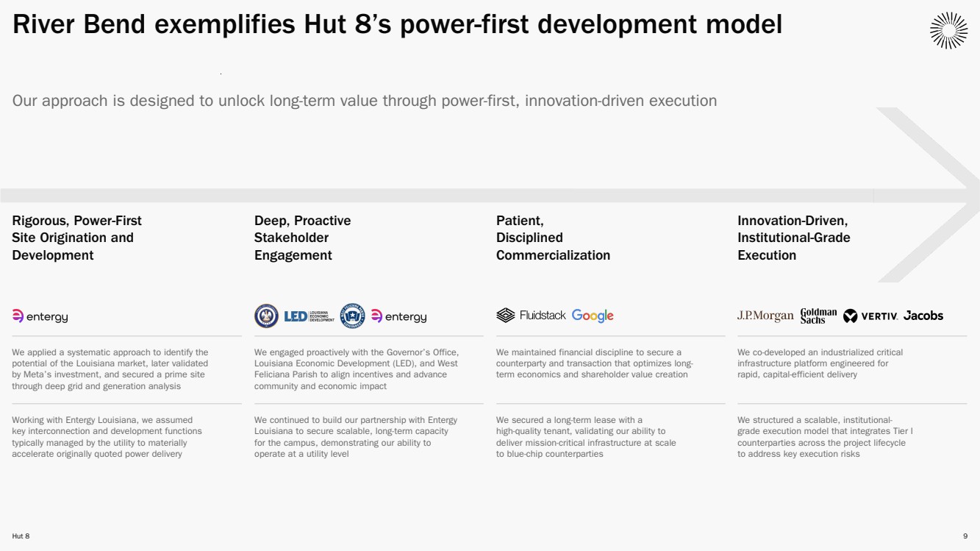Click the Hut 8 starburst logo
Image resolution: width=980 pixels, height=551 pixels.
948,30
